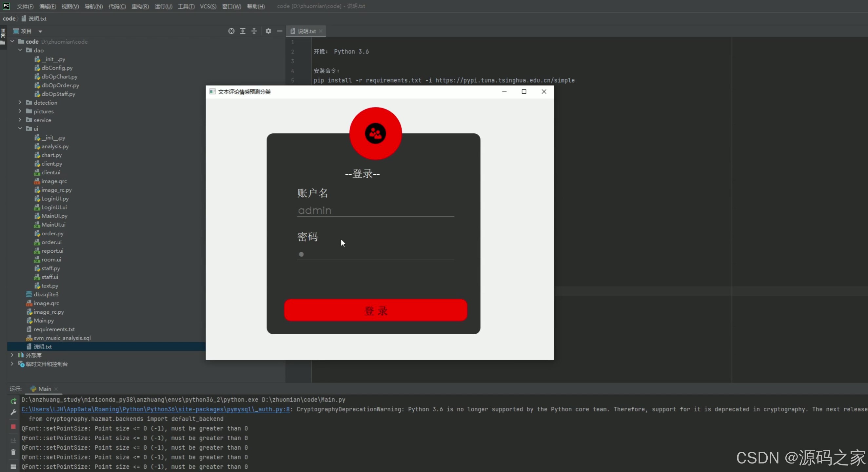Viewport: 868px width, 472px height.
Task: Select order.py file
Action: 49,233
